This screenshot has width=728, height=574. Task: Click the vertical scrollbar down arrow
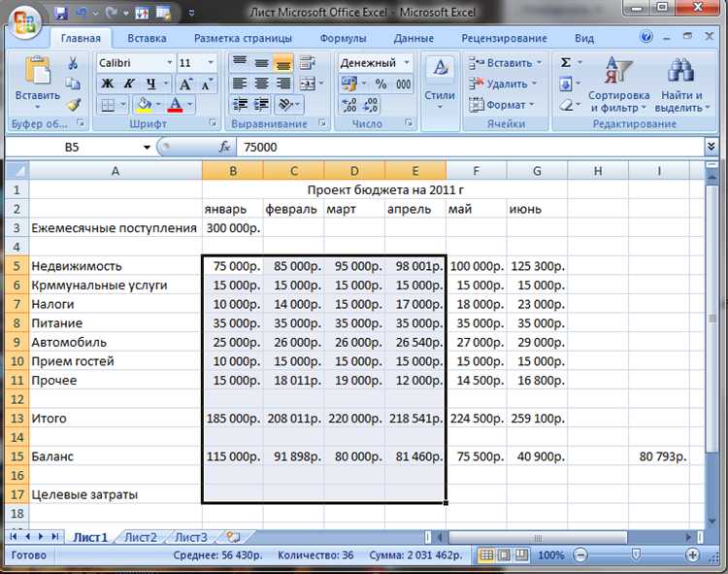pos(711,521)
